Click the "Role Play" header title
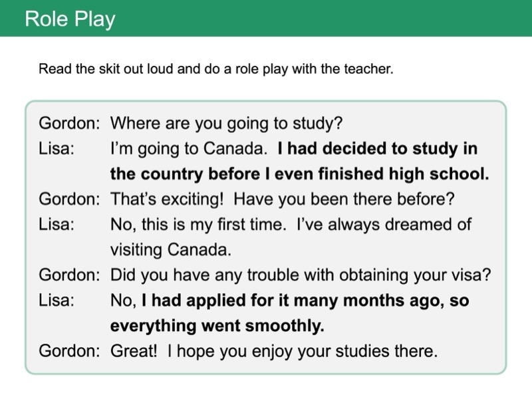Image resolution: width=532 pixels, height=399 pixels. [x=70, y=19]
